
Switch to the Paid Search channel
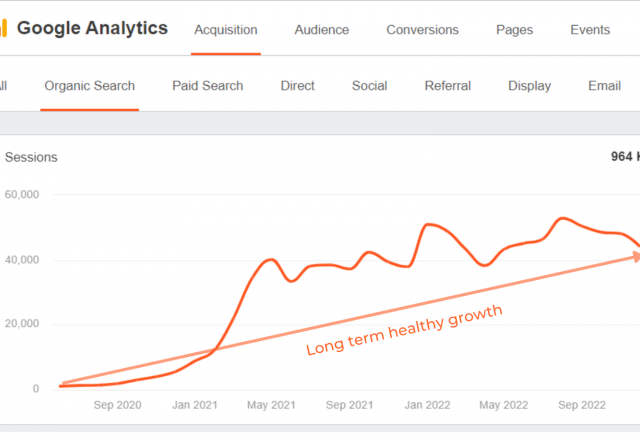tap(207, 86)
